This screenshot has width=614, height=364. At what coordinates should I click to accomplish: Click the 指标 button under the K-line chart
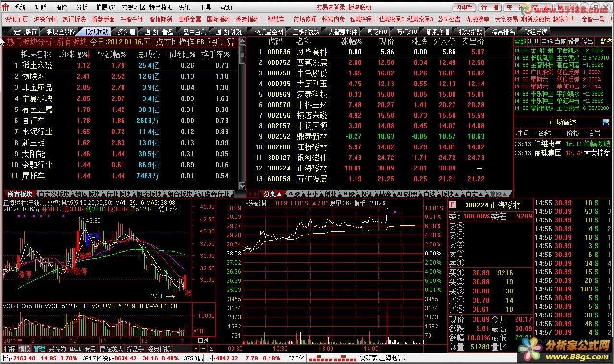(10, 349)
